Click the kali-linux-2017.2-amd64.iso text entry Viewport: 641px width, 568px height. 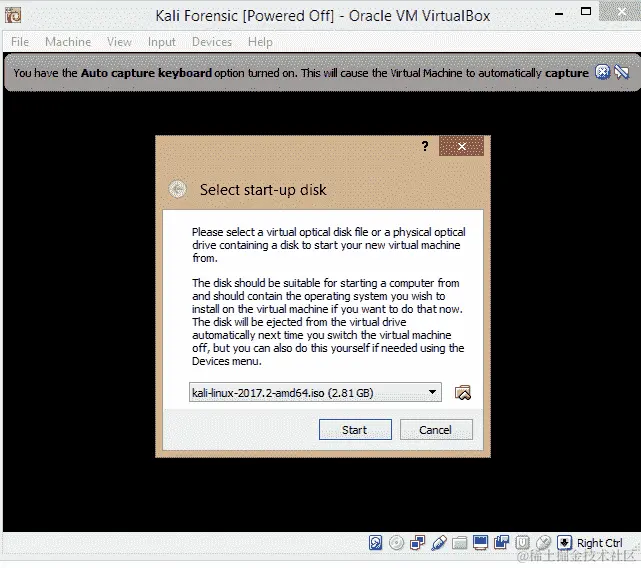(282, 393)
